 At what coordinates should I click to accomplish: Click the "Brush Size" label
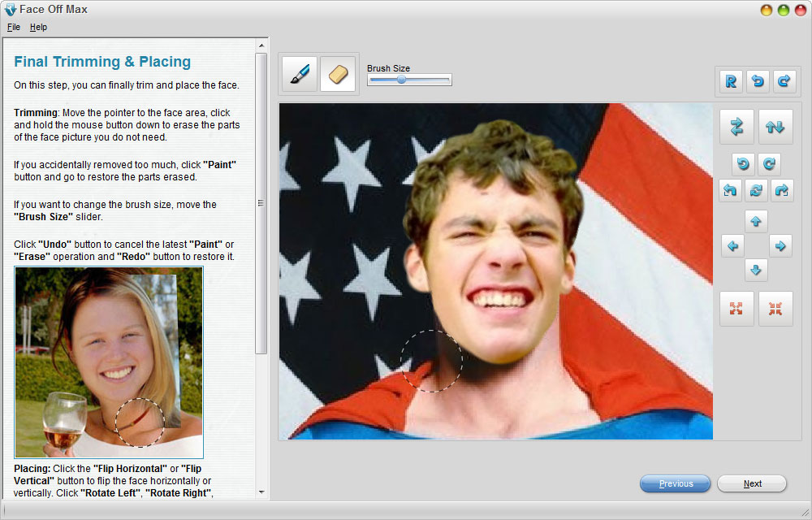(388, 68)
